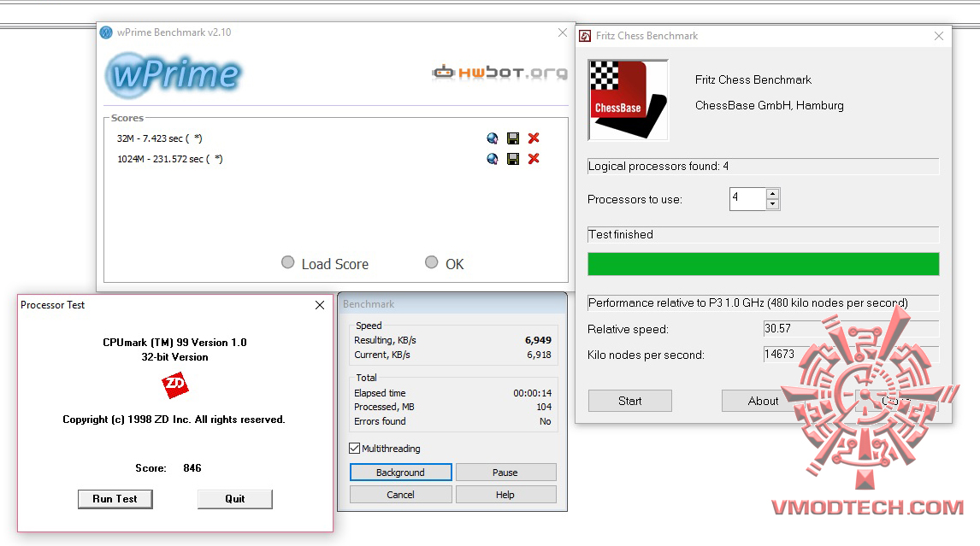Cancel the benchmark
The height and width of the screenshot is (546, 980).
point(400,494)
